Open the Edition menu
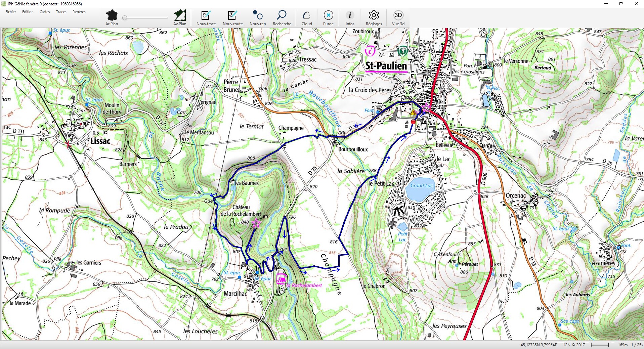 coord(28,12)
